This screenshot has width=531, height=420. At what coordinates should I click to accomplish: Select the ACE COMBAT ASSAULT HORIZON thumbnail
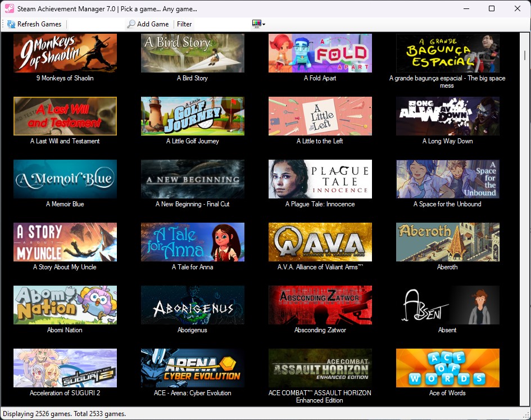(x=320, y=368)
